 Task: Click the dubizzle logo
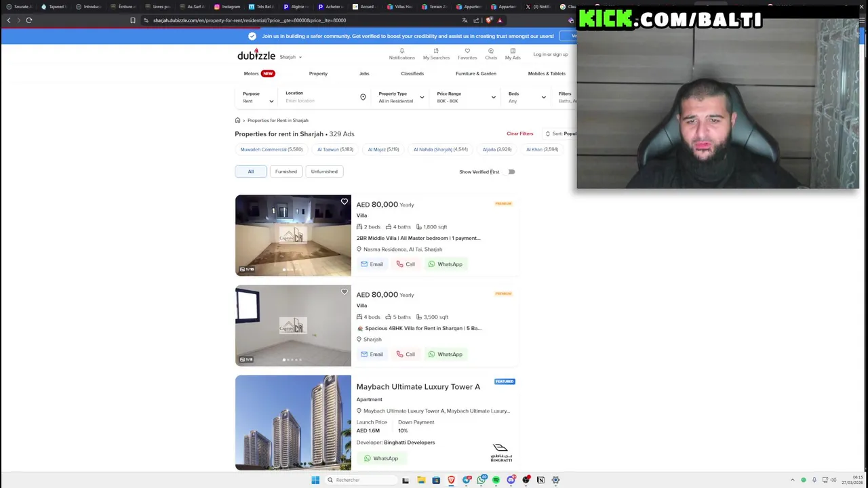256,55
